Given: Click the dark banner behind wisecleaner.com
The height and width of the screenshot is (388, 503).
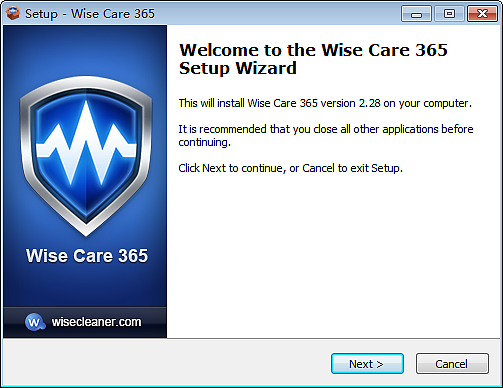Looking at the screenshot, I should [x=85, y=322].
